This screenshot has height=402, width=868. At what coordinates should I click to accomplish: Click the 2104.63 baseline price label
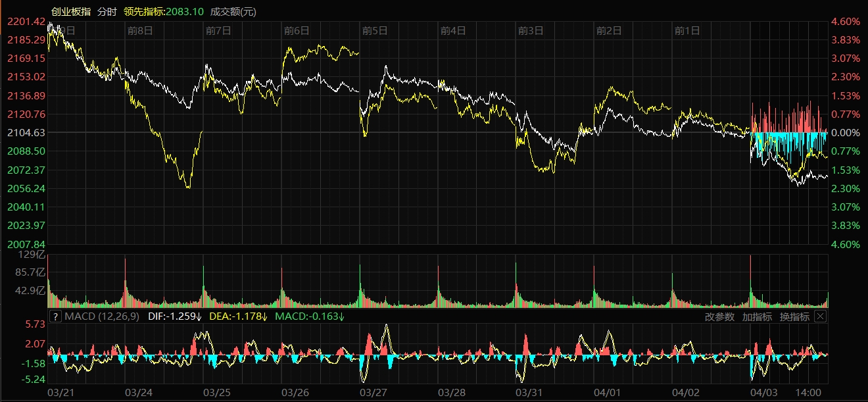(26, 132)
